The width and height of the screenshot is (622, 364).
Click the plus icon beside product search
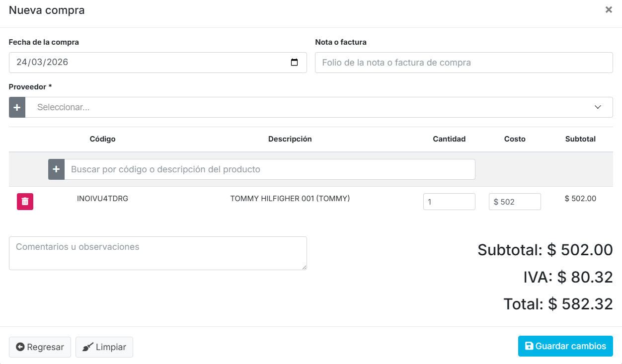[x=56, y=169]
